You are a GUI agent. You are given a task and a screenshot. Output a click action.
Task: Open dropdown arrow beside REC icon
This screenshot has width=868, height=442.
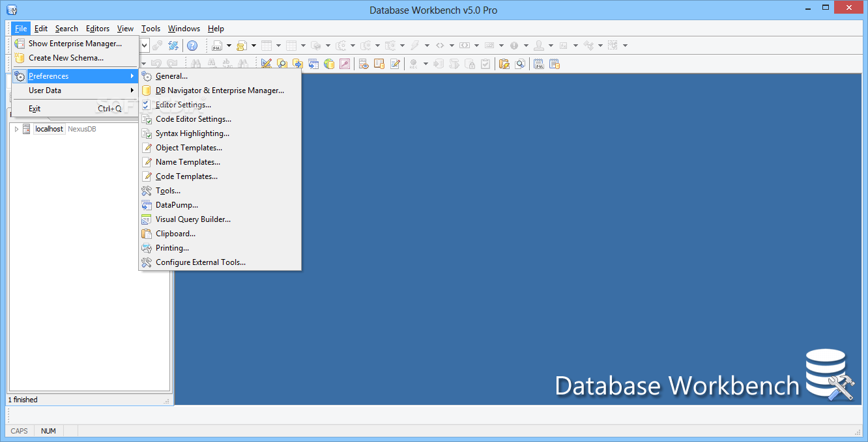pos(426,64)
